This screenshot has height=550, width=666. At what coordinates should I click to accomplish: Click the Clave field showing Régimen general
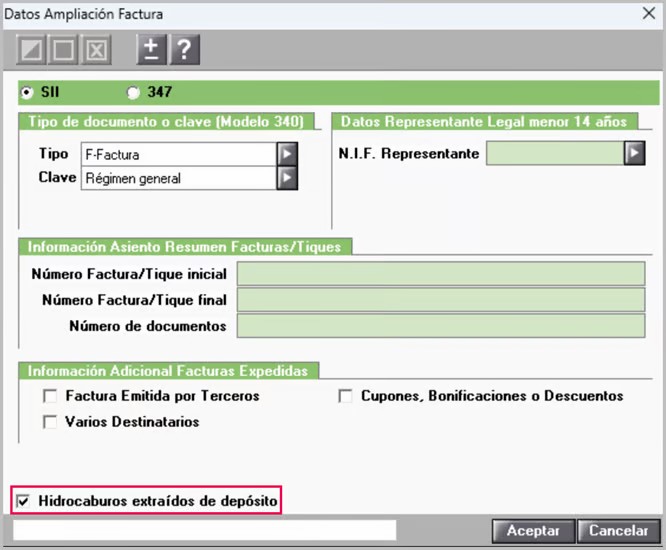179,178
